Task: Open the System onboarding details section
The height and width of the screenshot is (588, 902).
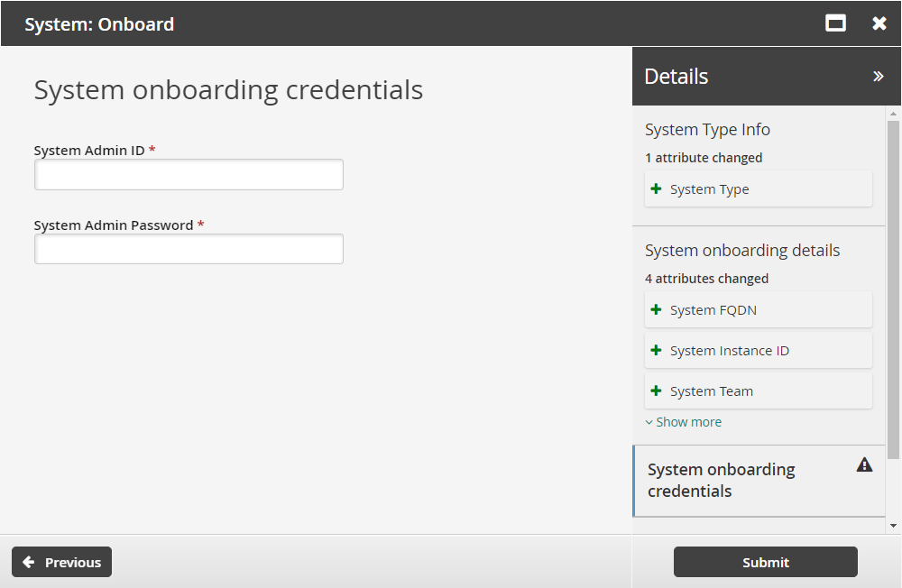Action: 741,251
